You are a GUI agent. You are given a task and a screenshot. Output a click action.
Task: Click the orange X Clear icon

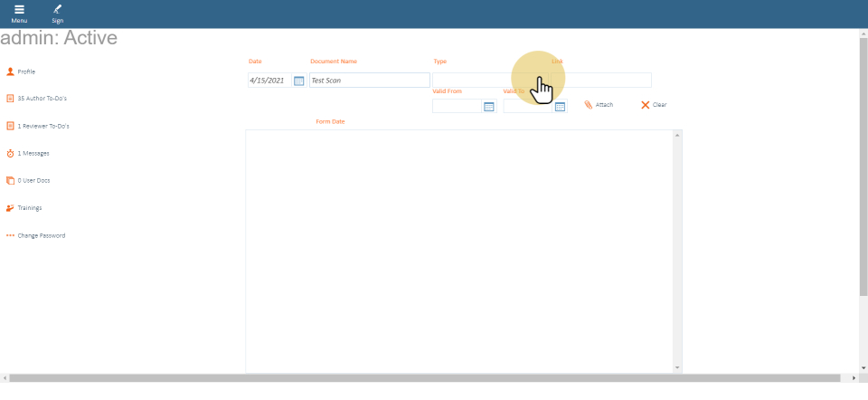tap(646, 105)
